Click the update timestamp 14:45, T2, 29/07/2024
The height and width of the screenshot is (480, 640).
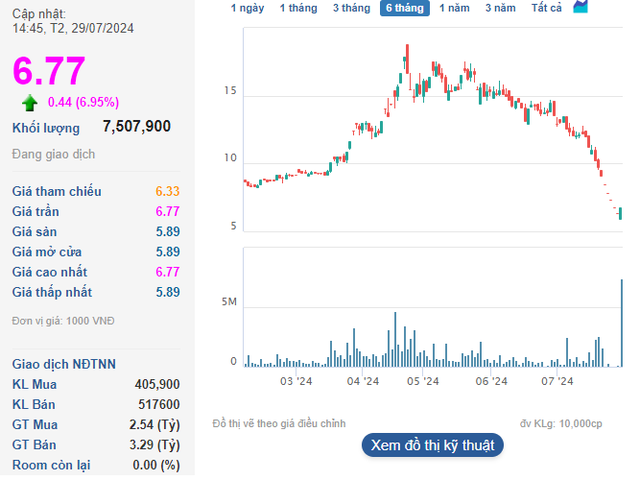point(73,28)
